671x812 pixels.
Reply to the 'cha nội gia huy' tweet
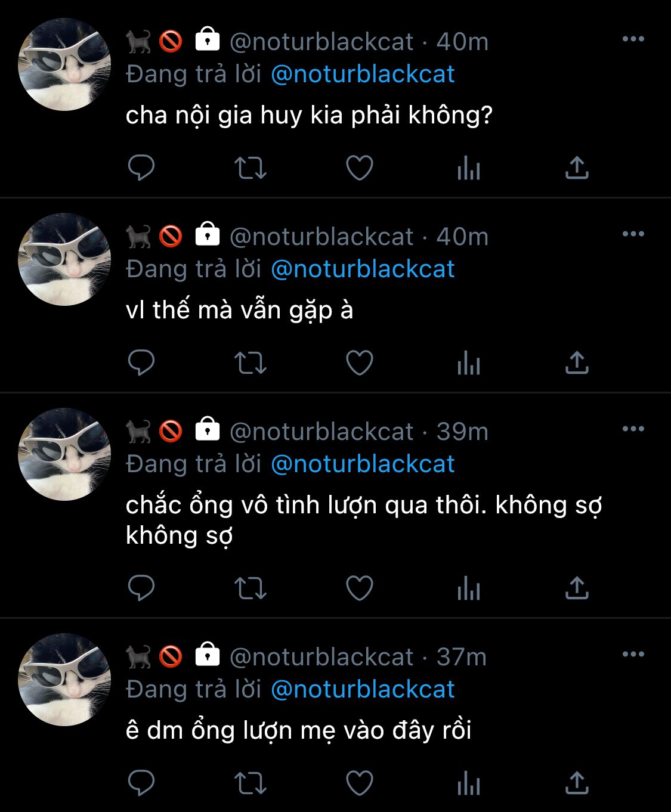(141, 168)
